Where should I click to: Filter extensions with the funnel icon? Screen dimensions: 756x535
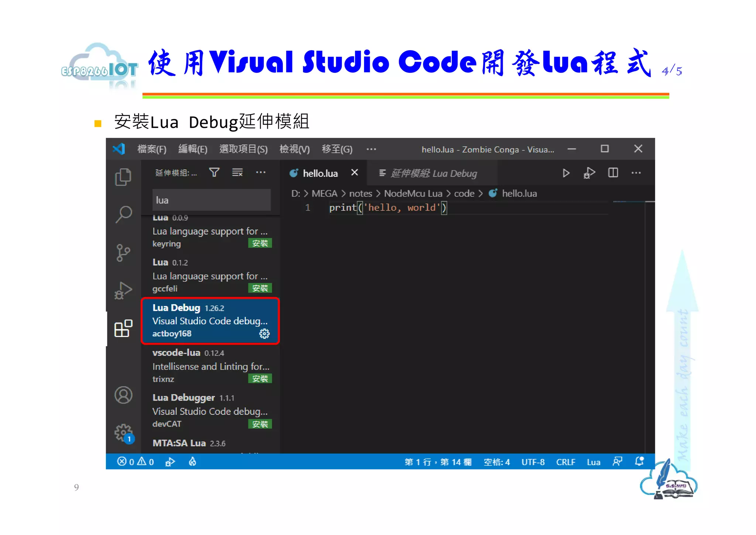coord(214,173)
